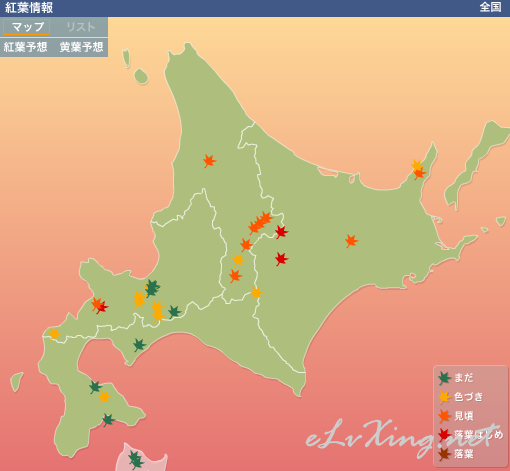Screen dimensions: 510x471
Task: Select the red leaf overlapping the western orange leaf
Action: tap(103, 308)
